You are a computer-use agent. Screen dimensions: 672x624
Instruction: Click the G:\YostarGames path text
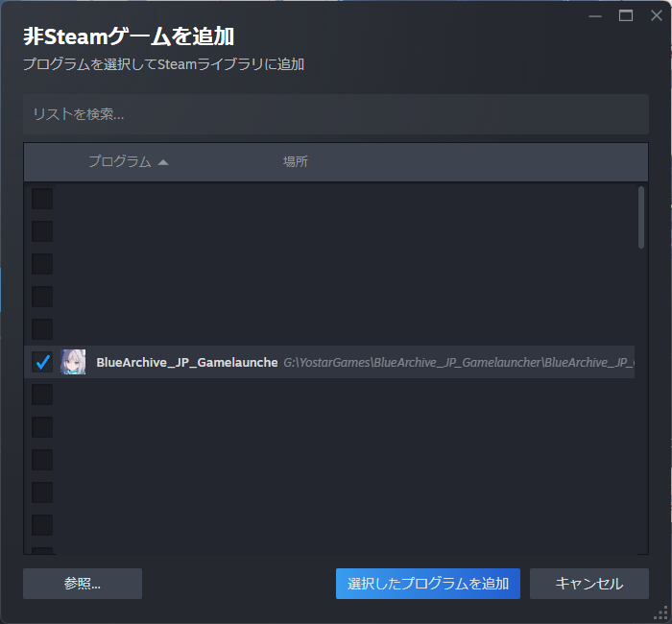[x=459, y=363]
